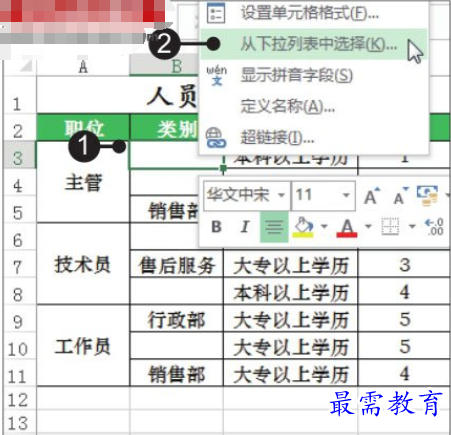Click 大专以上学历 cell in row 9
The width and height of the screenshot is (451, 435).
[290, 319]
